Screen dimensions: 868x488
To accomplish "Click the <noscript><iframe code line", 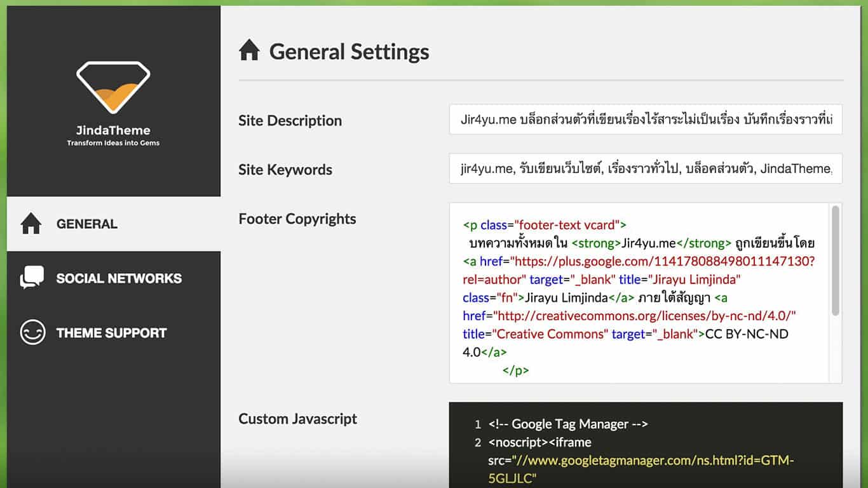I will pos(540,442).
